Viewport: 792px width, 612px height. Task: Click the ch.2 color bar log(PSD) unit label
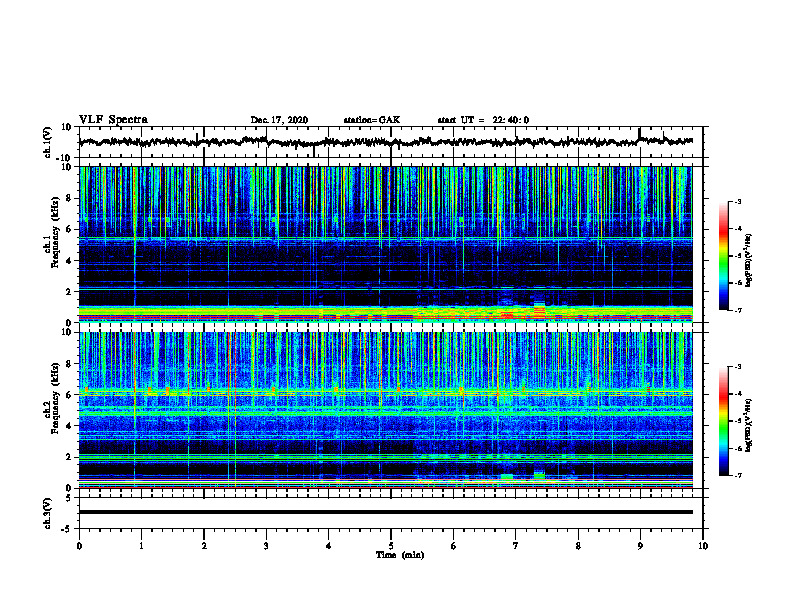pyautogui.click(x=749, y=425)
